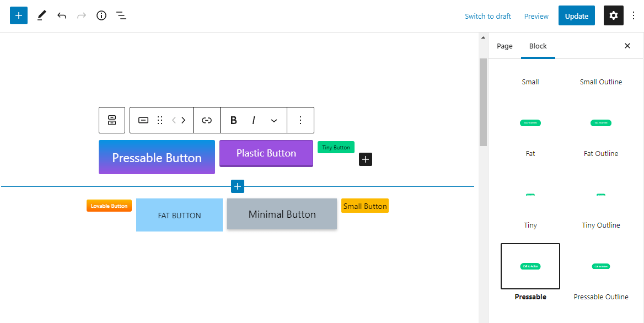This screenshot has width=644, height=323.
Task: Open the editor options menu
Action: tap(634, 15)
